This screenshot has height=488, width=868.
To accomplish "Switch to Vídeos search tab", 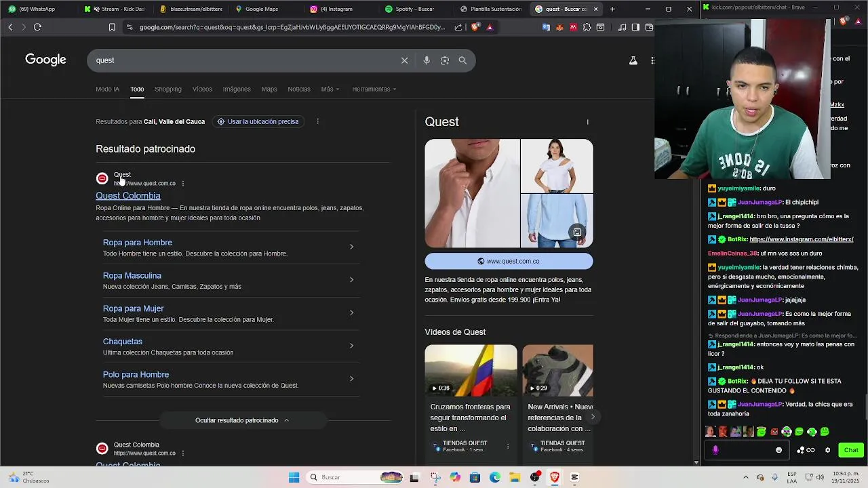I will click(202, 89).
